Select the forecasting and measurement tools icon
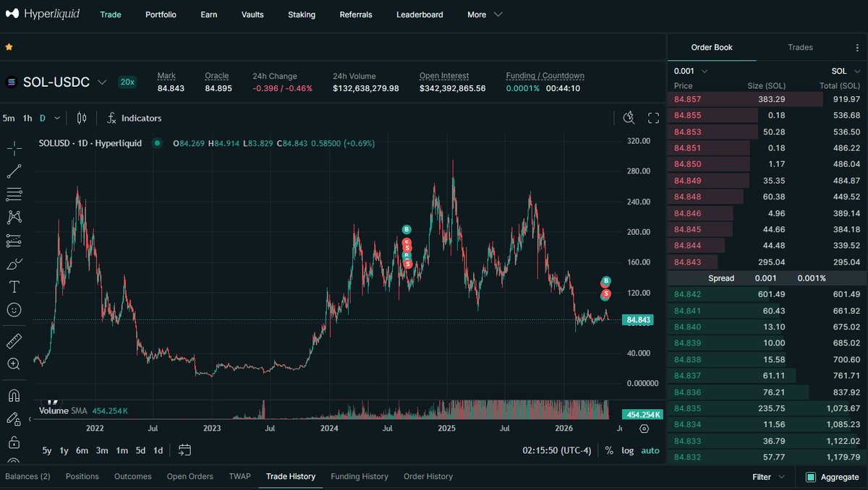868x490 pixels. click(14, 241)
